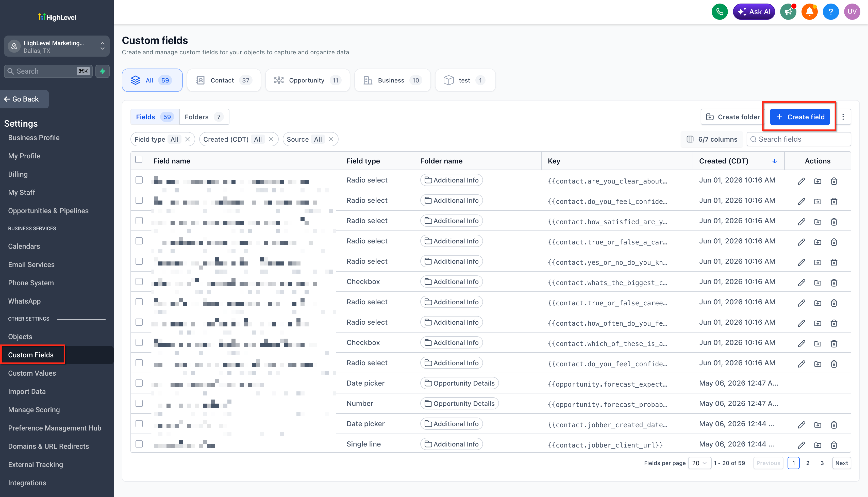The width and height of the screenshot is (868, 497).
Task: Tick the whats_the_biggest_c row checkbox
Action: (x=139, y=281)
